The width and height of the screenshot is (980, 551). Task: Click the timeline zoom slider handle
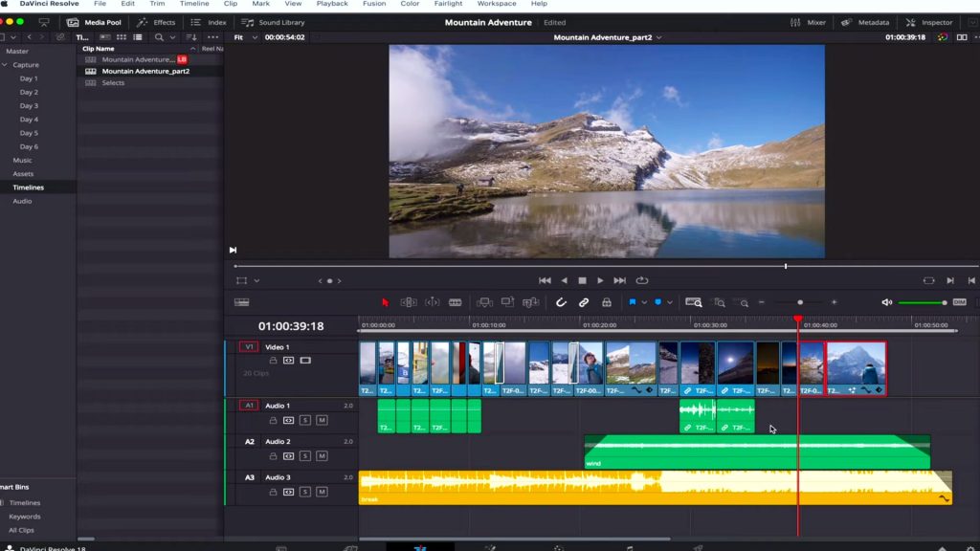click(x=800, y=302)
